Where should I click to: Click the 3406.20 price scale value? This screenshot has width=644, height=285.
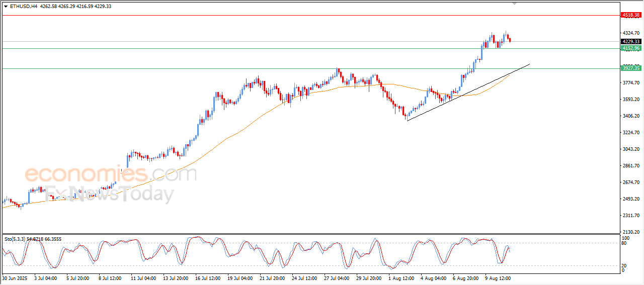(x=631, y=116)
